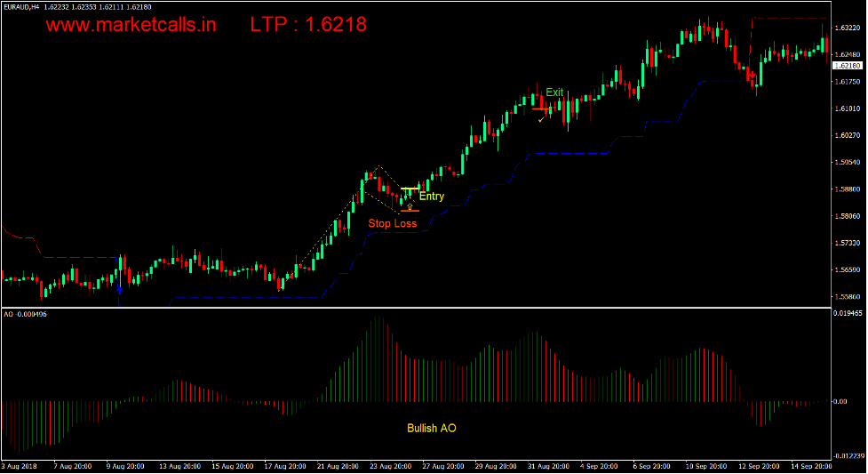The image size is (868, 474).
Task: Click the yellow checkmark below Exit
Action: [541, 118]
